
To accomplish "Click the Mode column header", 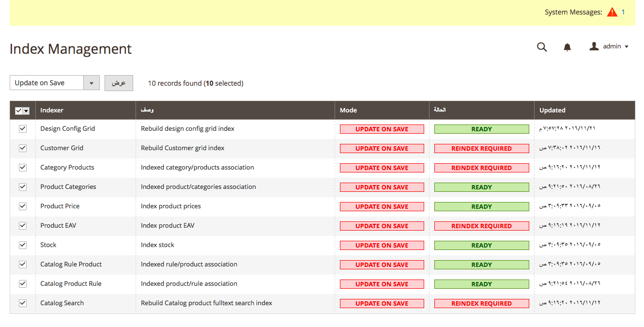I will point(348,110).
